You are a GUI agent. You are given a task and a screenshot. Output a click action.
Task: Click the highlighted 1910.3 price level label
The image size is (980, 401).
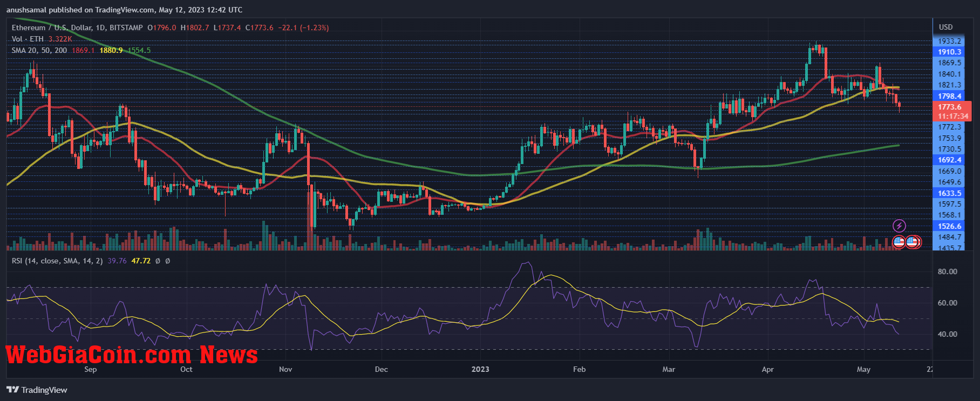click(950, 52)
